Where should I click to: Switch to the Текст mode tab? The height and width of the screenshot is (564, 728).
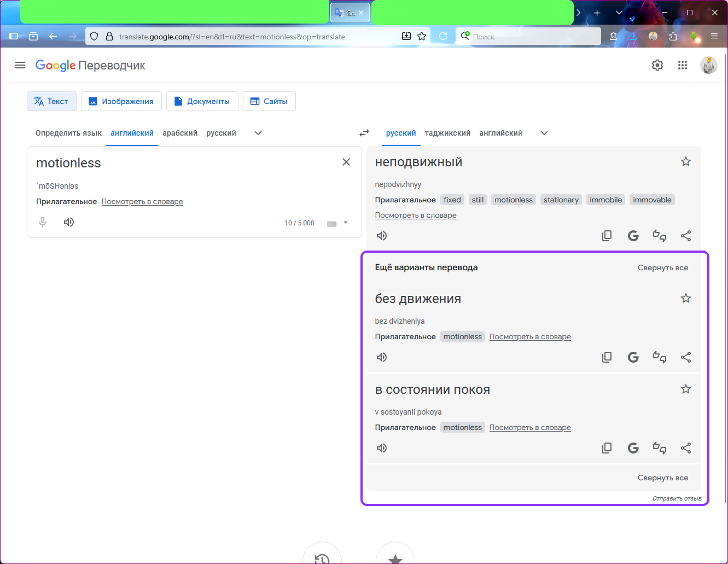pos(51,101)
